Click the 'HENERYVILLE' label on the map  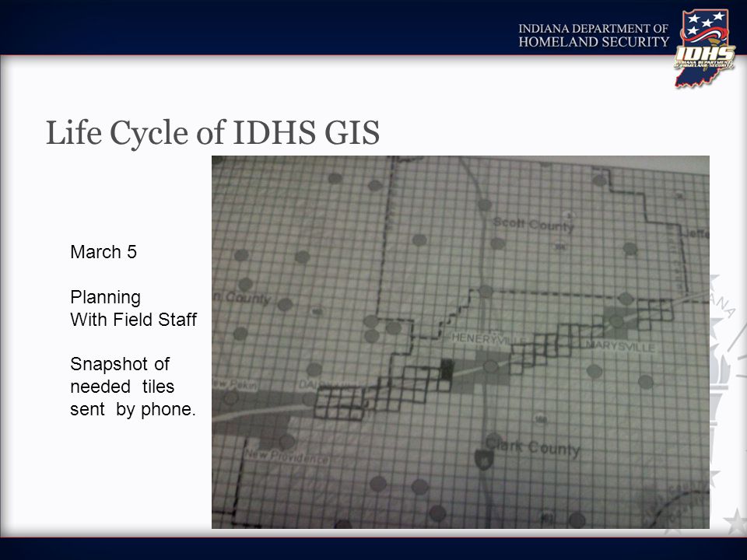[x=487, y=339]
